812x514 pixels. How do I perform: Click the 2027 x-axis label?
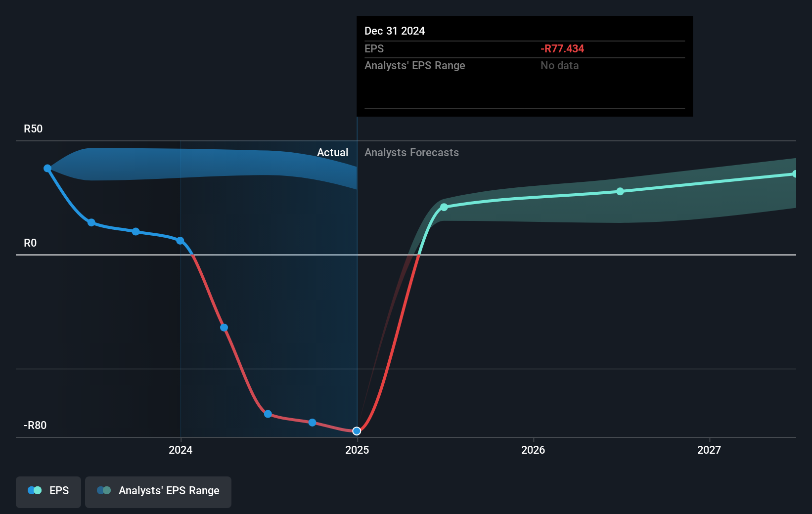point(709,450)
